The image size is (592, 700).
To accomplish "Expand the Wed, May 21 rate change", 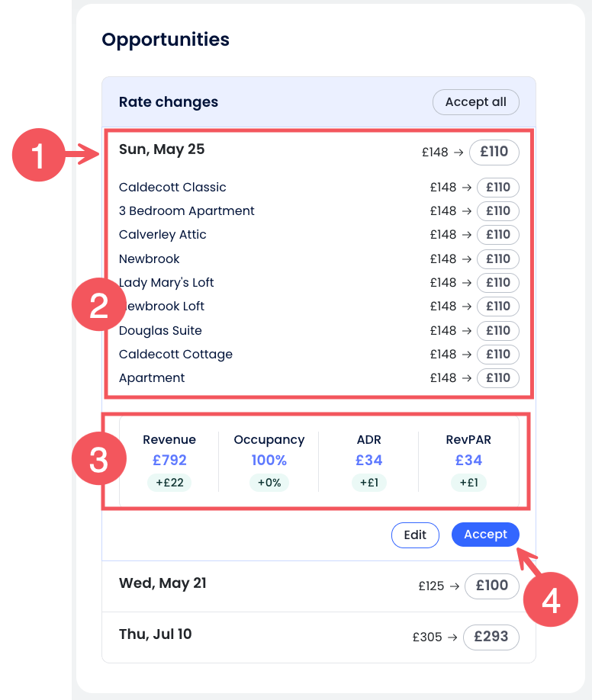I will pyautogui.click(x=162, y=583).
